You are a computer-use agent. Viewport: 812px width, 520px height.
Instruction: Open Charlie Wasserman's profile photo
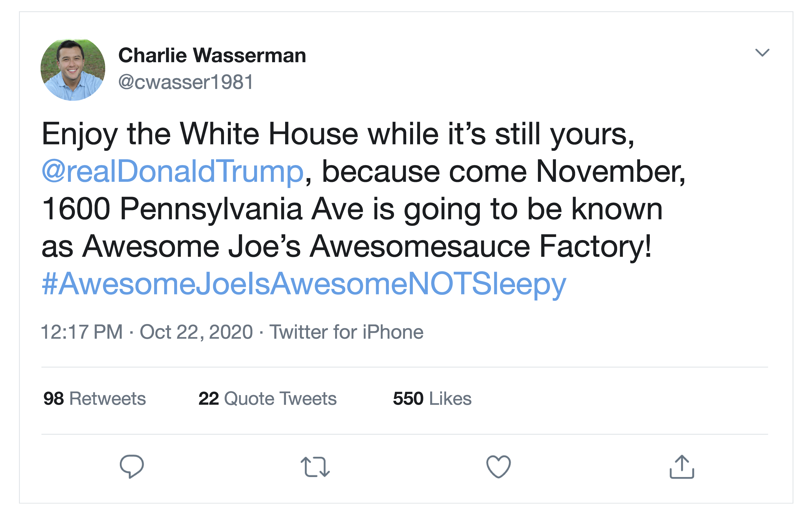pos(73,70)
